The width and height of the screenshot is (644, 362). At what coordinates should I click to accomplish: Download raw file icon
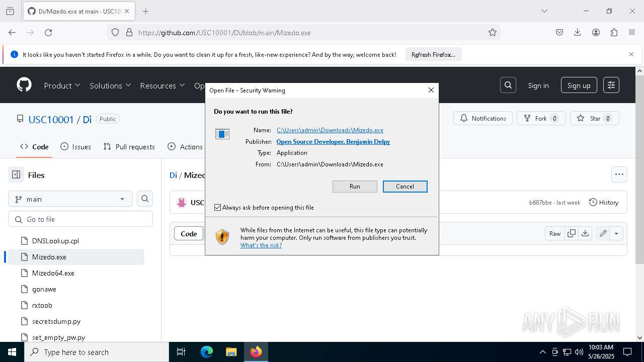point(585,233)
